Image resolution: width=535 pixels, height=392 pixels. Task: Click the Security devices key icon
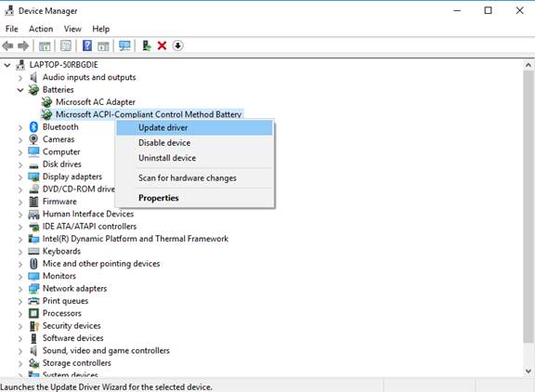point(33,326)
